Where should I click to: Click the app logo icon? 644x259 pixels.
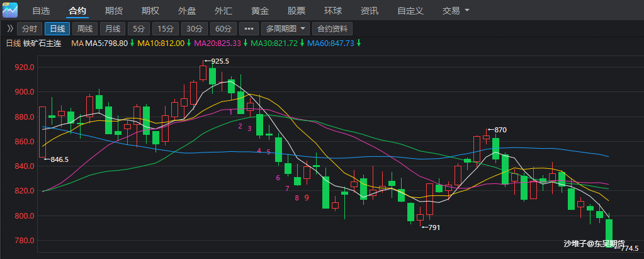point(10,10)
